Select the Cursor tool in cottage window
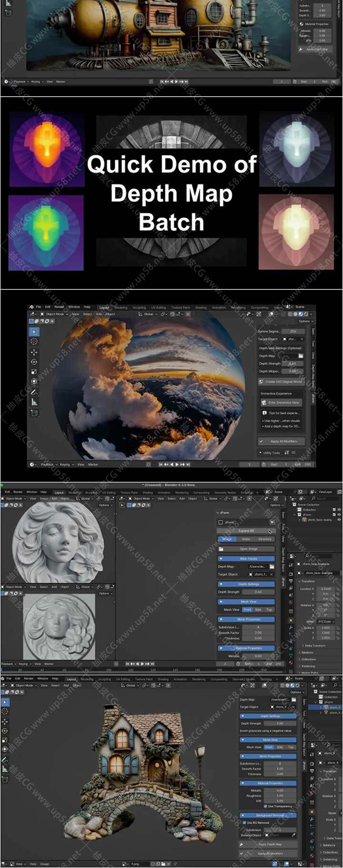The image size is (343, 868). (x=5, y=711)
